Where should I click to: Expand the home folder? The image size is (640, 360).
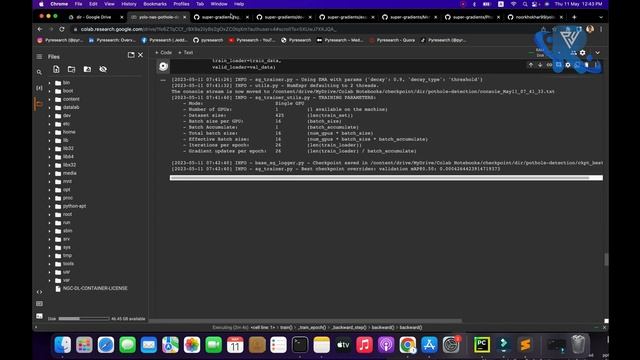pyautogui.click(x=50, y=132)
